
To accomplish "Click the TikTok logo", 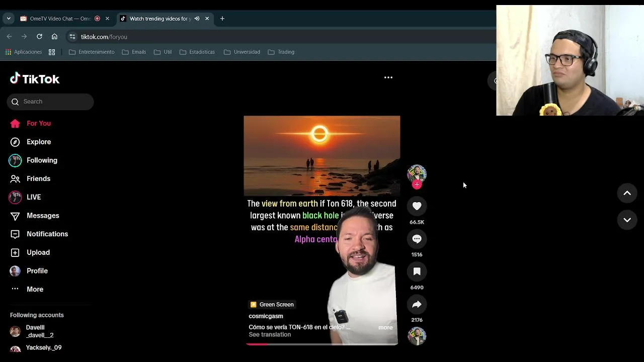I will click(35, 79).
